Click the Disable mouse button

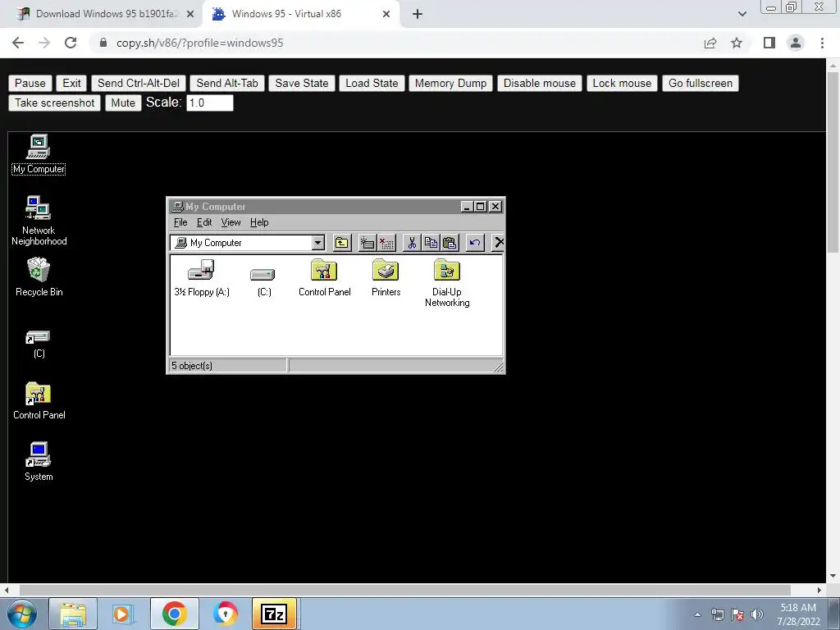540,83
